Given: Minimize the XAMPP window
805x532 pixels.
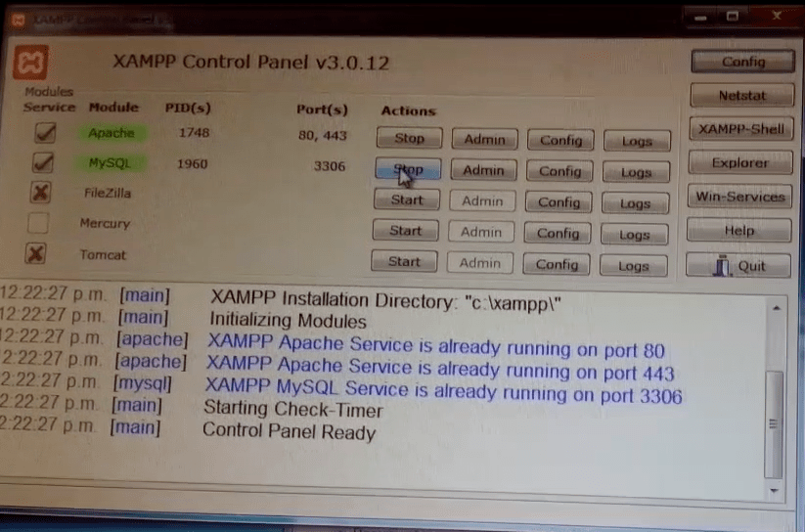Looking at the screenshot, I should point(701,18).
